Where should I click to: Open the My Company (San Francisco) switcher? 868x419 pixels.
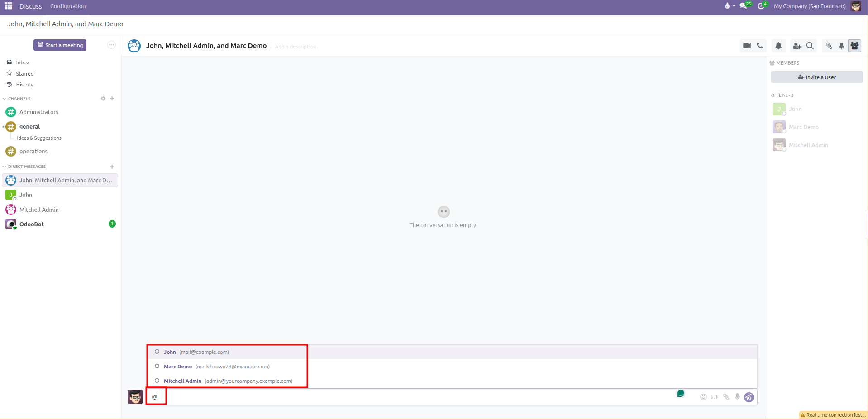tap(810, 6)
